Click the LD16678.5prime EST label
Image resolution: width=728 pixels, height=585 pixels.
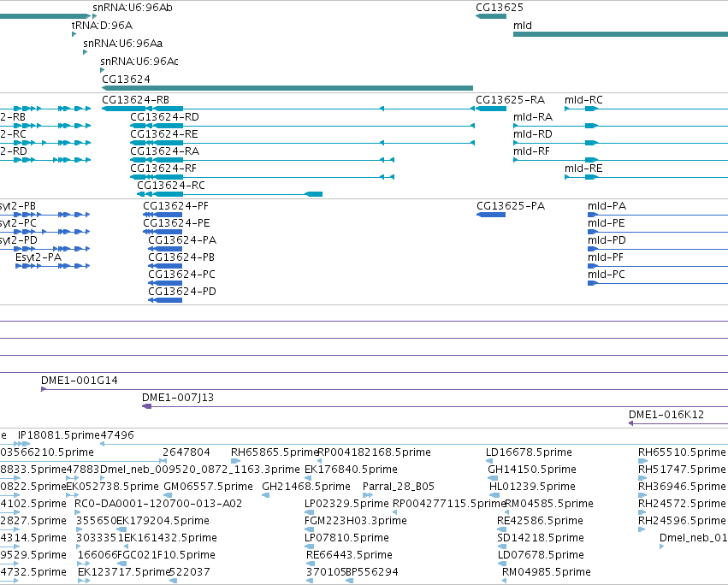tap(529, 452)
